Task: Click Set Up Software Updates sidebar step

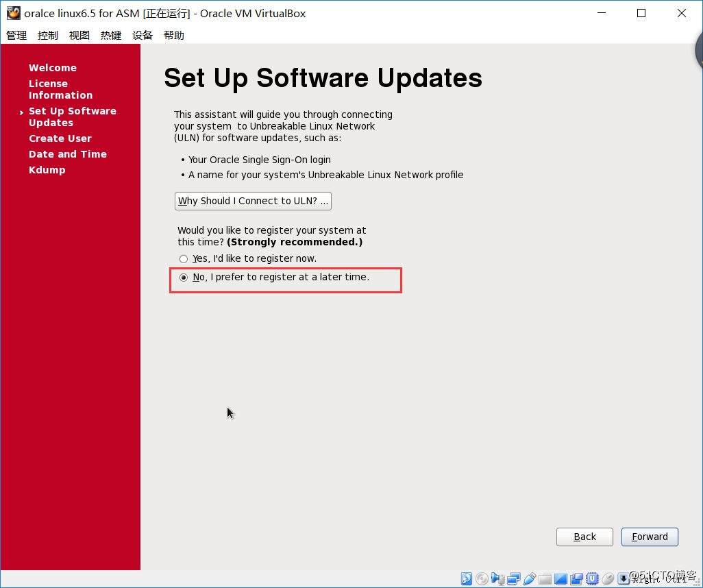Action: click(72, 117)
